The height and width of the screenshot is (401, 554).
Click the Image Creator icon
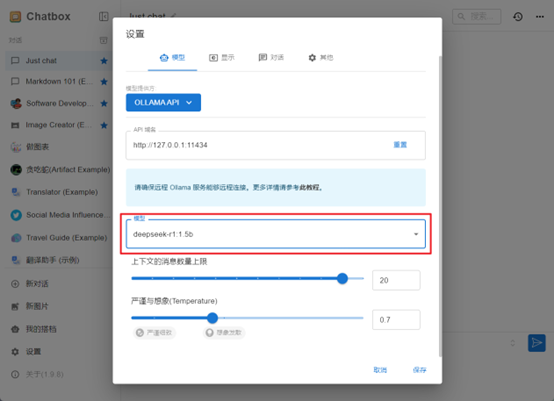tap(15, 125)
